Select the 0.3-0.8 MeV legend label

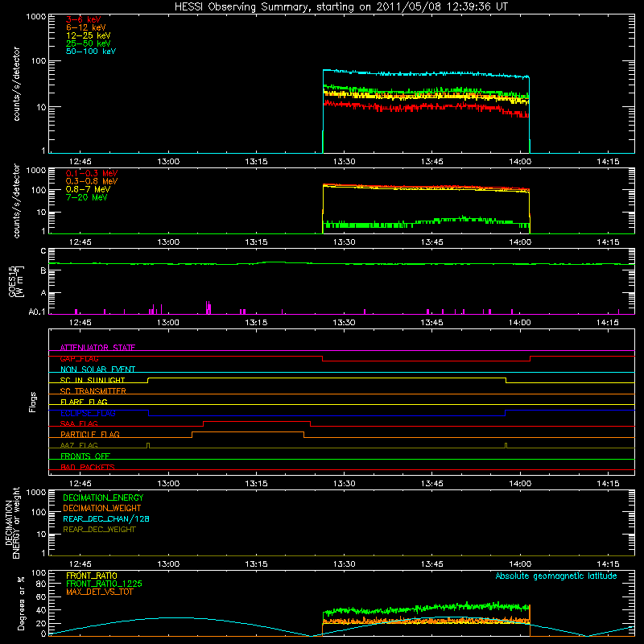pos(92,181)
